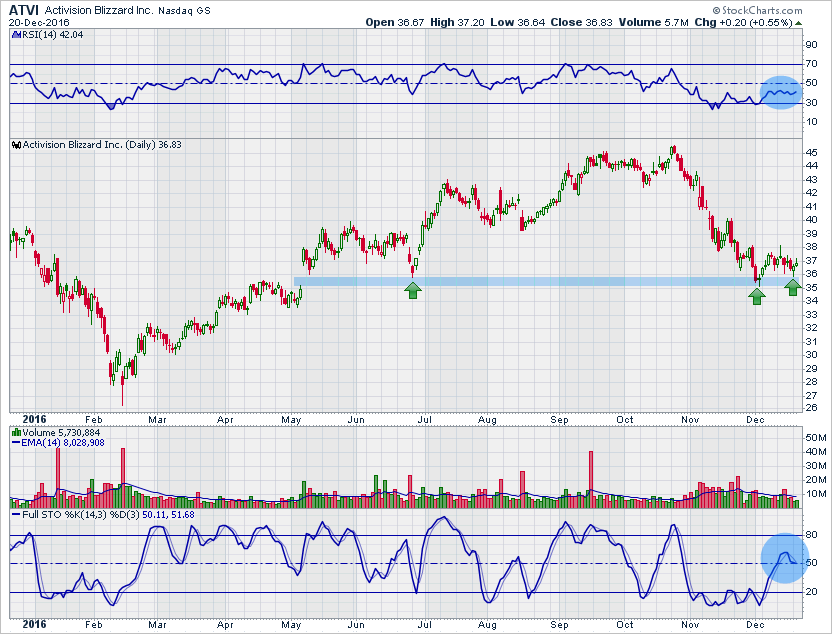Click the green arrow marking late June support
Screen dimensions: 832x634
pos(412,290)
